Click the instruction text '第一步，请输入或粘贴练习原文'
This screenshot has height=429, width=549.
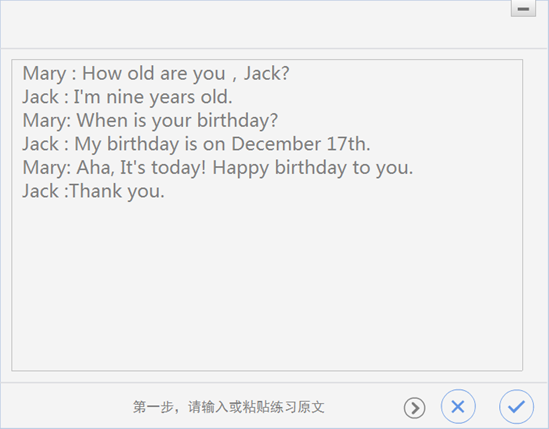click(229, 407)
